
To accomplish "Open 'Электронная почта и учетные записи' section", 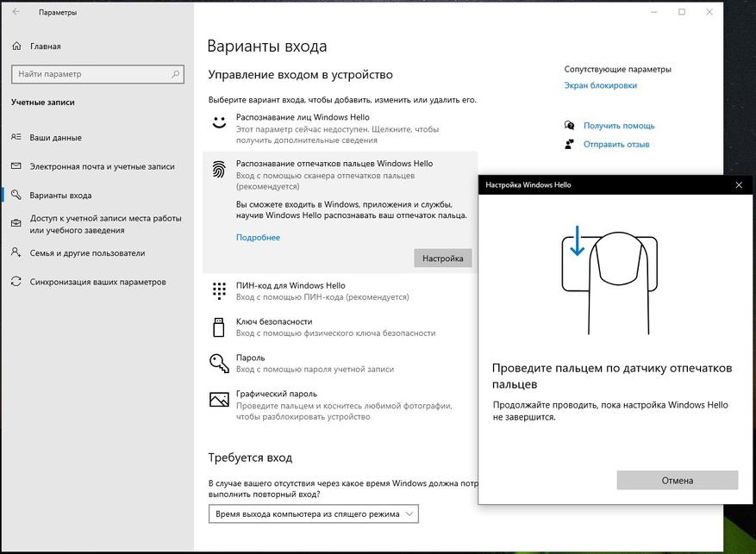I will 102,166.
